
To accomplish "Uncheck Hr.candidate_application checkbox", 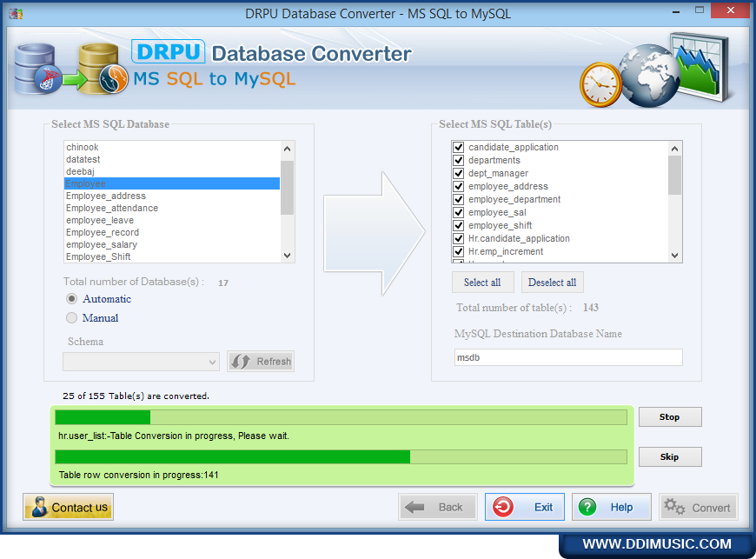I will 459,238.
